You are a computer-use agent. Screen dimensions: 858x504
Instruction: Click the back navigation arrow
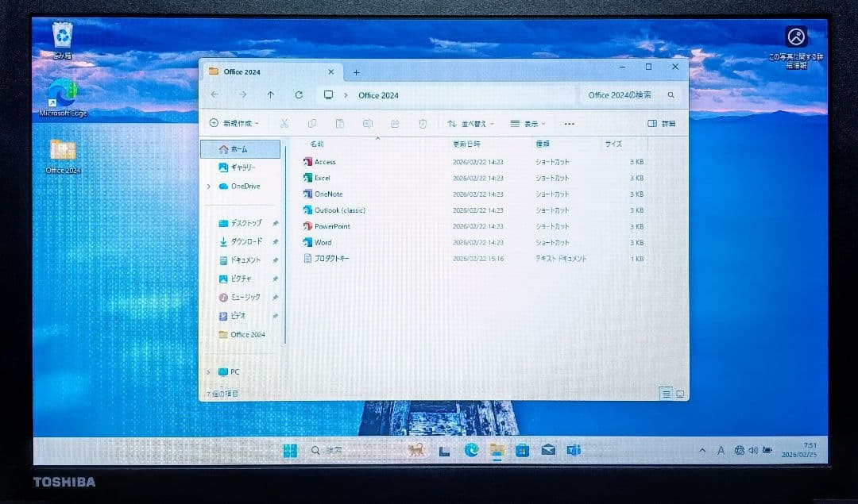[x=214, y=94]
